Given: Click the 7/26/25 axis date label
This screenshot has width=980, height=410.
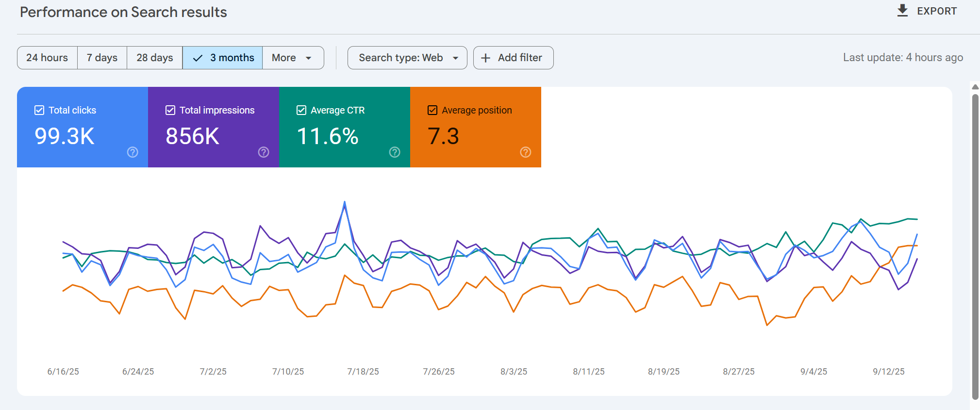Looking at the screenshot, I should point(439,372).
